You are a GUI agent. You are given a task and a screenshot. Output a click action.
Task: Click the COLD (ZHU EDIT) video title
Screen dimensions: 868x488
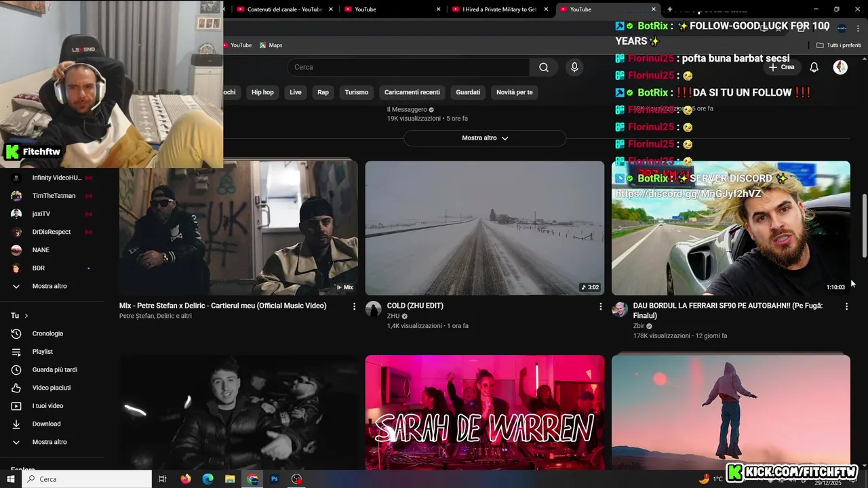pos(415,306)
